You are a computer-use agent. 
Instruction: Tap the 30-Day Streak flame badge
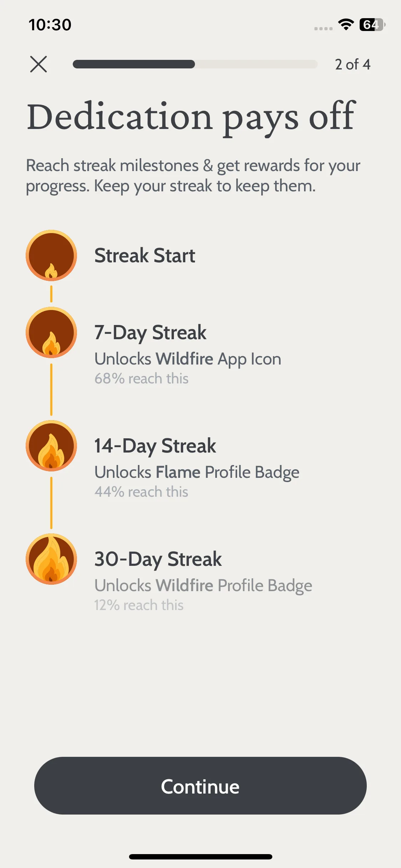coord(51,559)
